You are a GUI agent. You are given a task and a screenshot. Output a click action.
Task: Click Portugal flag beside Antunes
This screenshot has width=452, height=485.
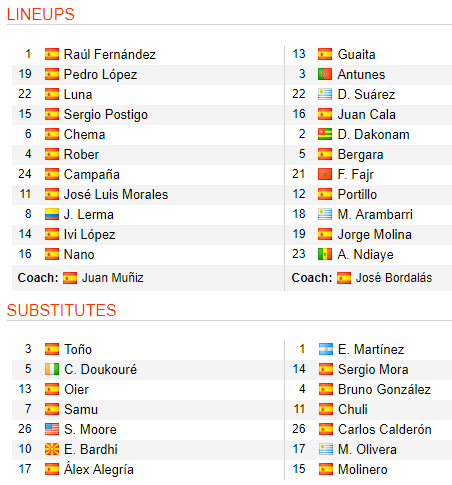[x=325, y=74]
